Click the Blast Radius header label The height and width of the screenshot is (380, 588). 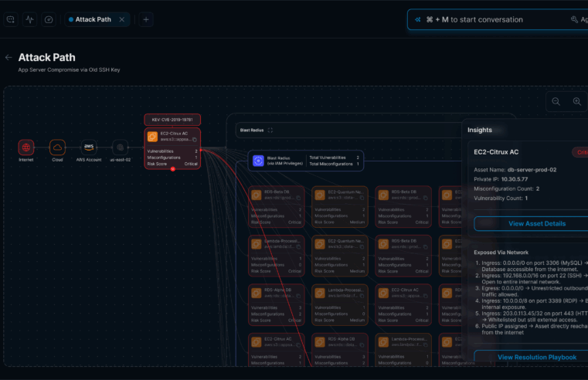click(252, 130)
